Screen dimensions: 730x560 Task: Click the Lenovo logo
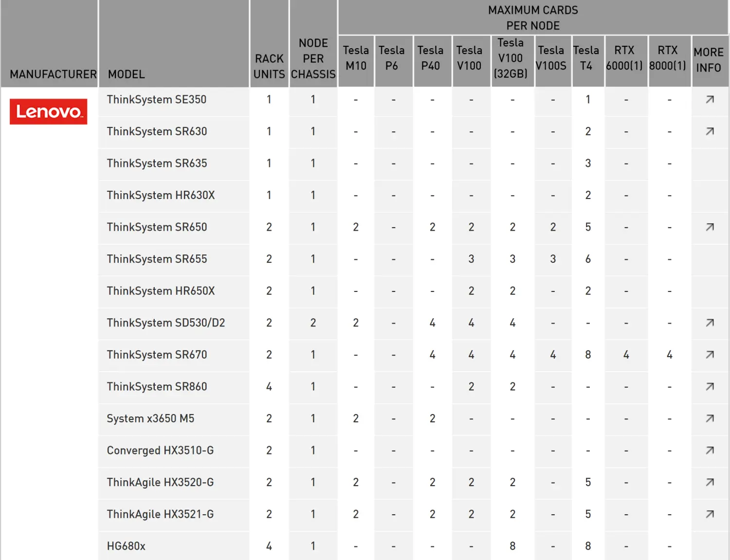tap(49, 111)
